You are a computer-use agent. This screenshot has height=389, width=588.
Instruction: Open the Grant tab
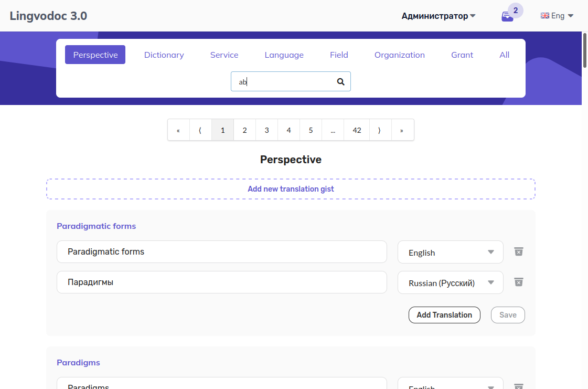462,55
